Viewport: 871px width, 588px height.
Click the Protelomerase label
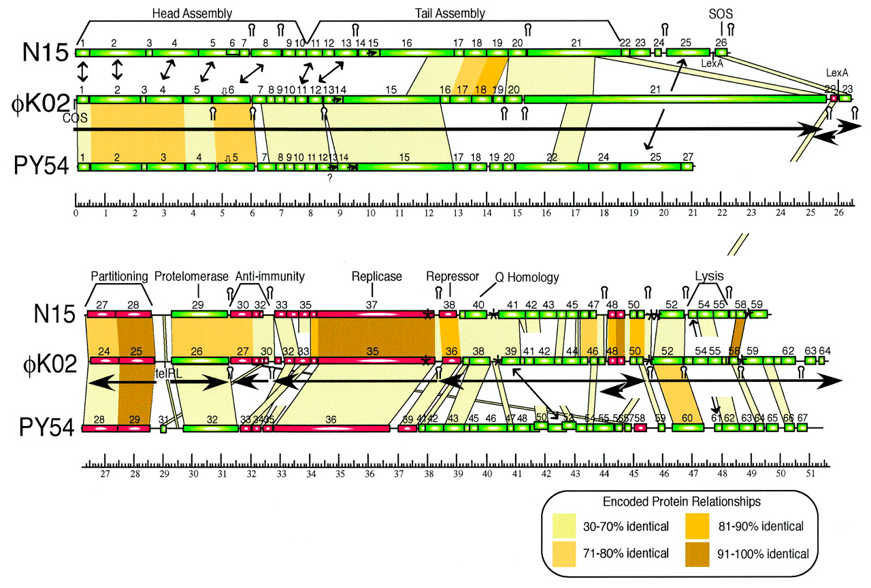pos(193,276)
